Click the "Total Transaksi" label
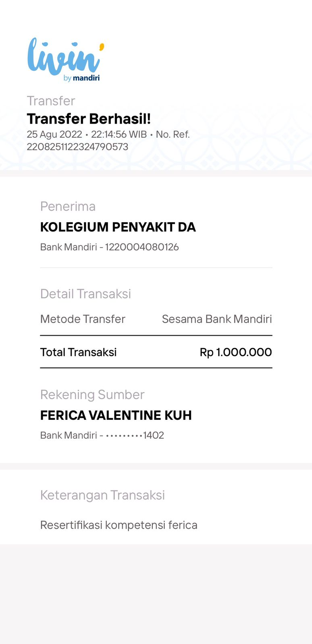The width and height of the screenshot is (312, 644). (x=78, y=352)
